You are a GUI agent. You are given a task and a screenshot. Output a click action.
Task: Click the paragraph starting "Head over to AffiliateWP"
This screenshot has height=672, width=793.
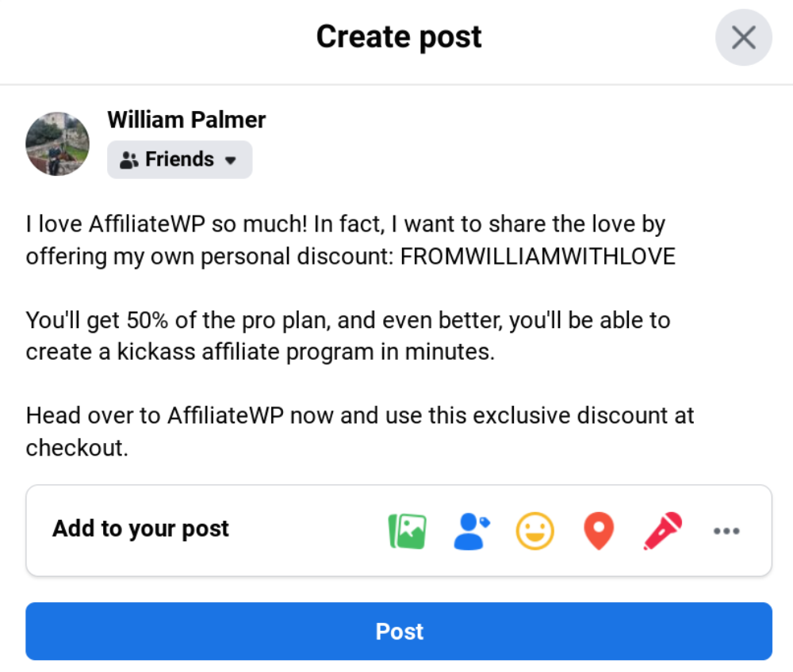(359, 415)
